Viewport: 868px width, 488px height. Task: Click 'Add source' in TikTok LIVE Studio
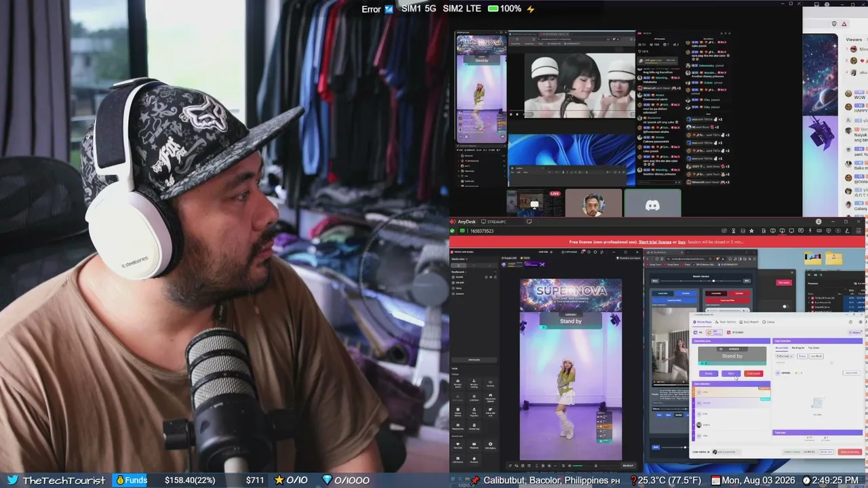coord(474,360)
